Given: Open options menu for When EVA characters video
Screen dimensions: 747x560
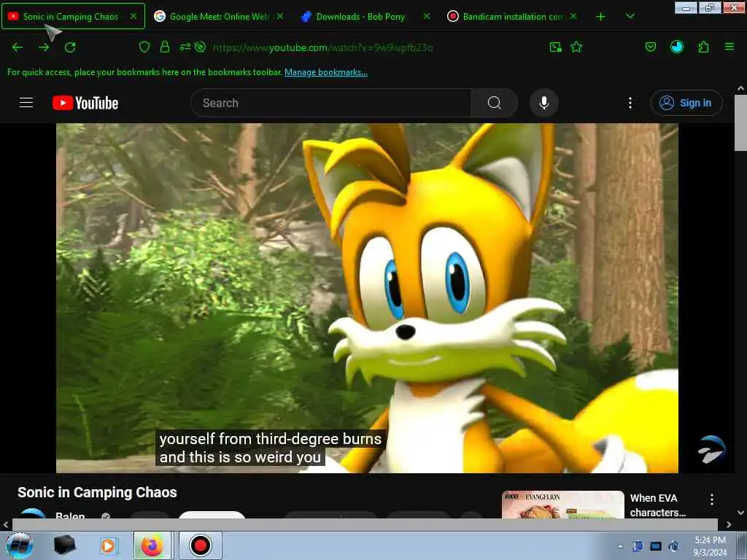Looking at the screenshot, I should tap(712, 499).
